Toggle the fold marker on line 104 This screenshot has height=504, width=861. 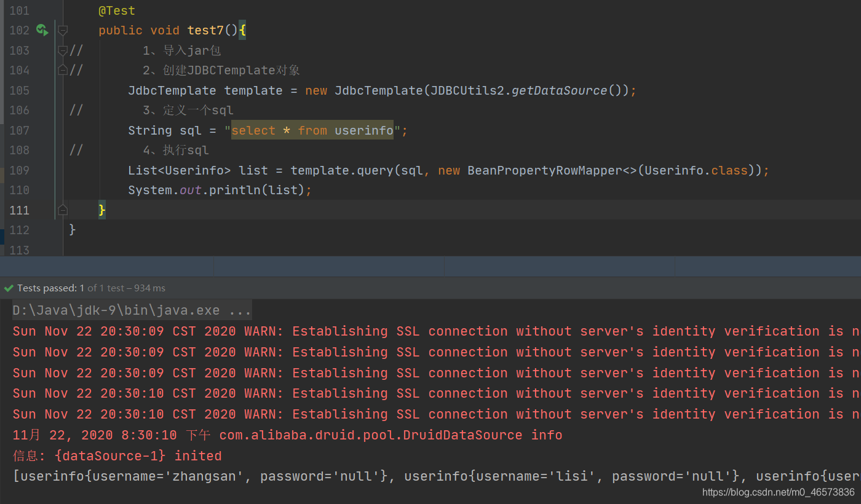pos(62,70)
